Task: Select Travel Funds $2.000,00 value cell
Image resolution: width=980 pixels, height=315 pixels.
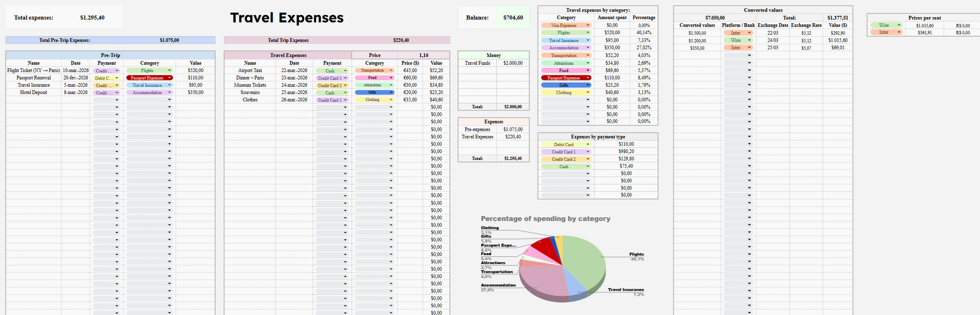Action: tap(513, 63)
